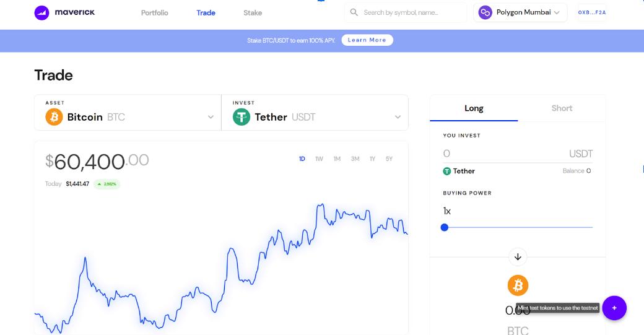
Task: Open the Portfolio page
Action: pyautogui.click(x=154, y=12)
